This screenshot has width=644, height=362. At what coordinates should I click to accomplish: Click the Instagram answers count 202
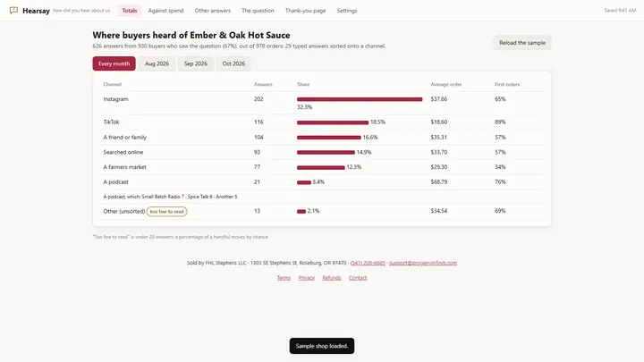click(x=258, y=99)
